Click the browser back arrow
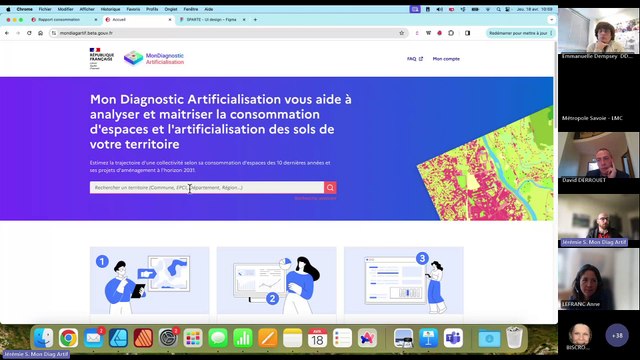 (7, 33)
